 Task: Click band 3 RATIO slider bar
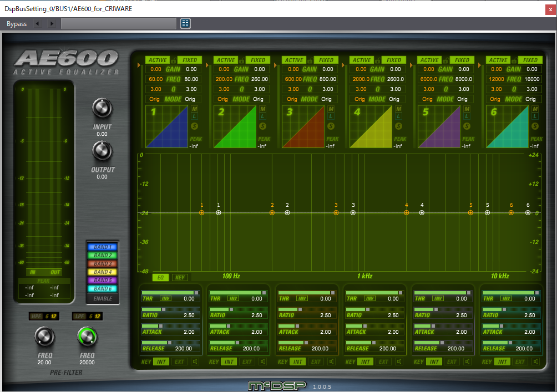[307, 309]
